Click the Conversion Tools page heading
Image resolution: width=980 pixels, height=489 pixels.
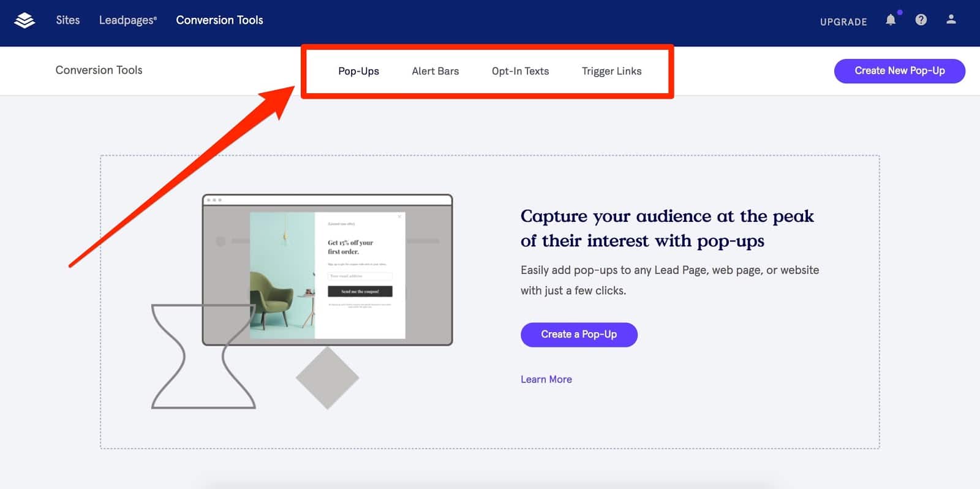pyautogui.click(x=99, y=70)
